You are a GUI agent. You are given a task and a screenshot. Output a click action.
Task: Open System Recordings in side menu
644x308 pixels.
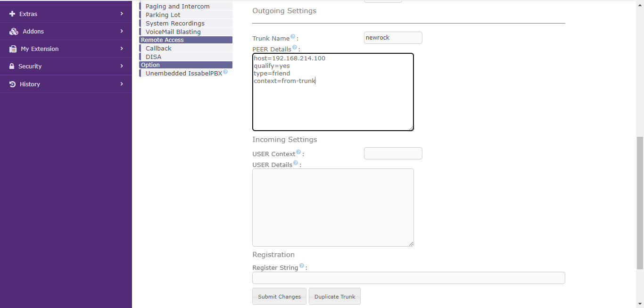click(x=175, y=24)
